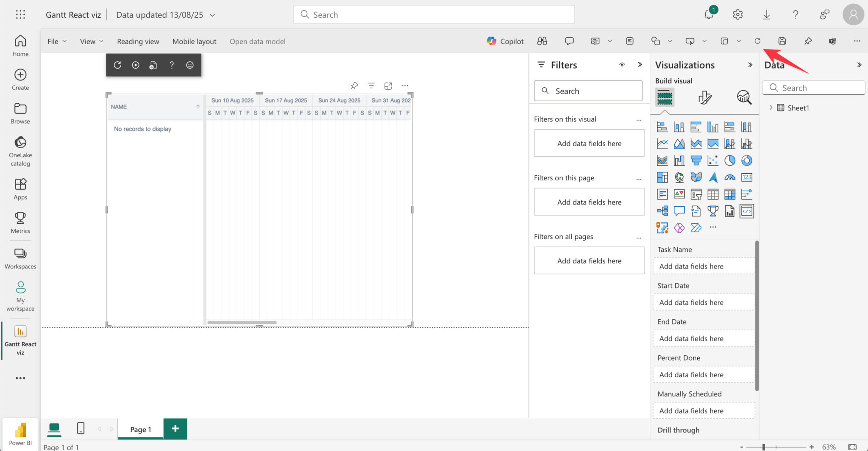Open notifications bell icon
Image resolution: width=868 pixels, height=451 pixels.
point(709,14)
